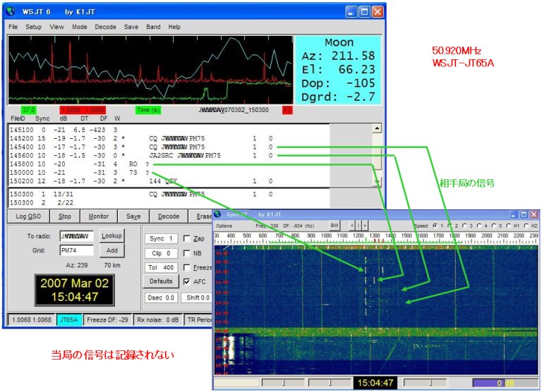Uncheck the AFC checkbox

click(x=186, y=281)
